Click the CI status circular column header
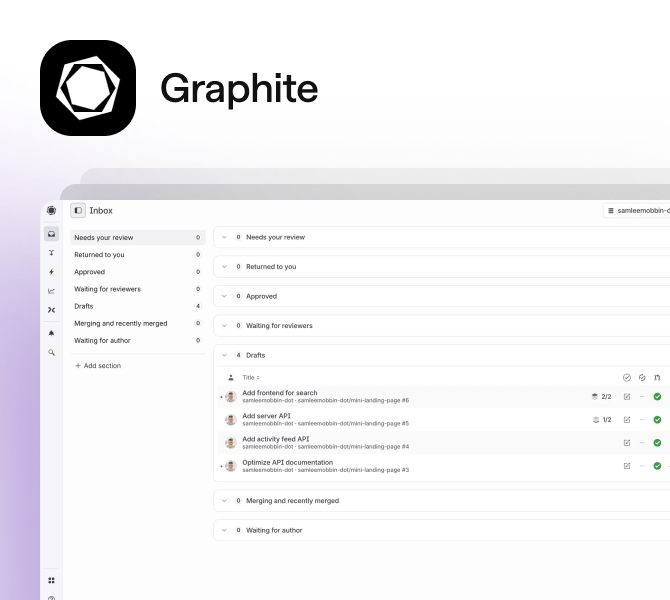The height and width of the screenshot is (600, 670). 642,377
